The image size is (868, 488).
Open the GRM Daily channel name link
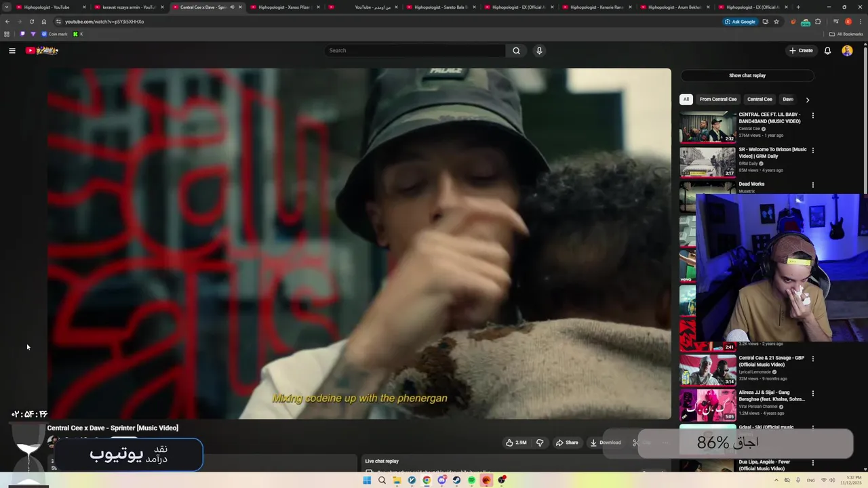point(748,163)
